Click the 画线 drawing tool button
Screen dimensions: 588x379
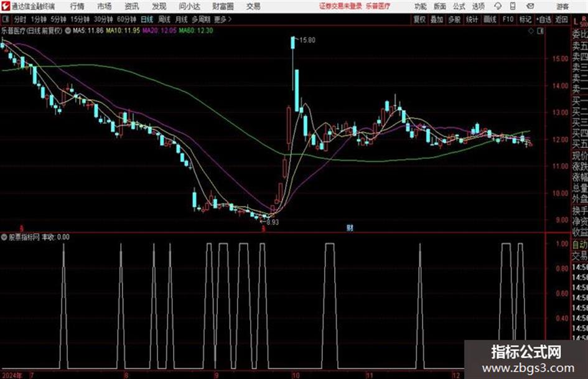[490, 19]
